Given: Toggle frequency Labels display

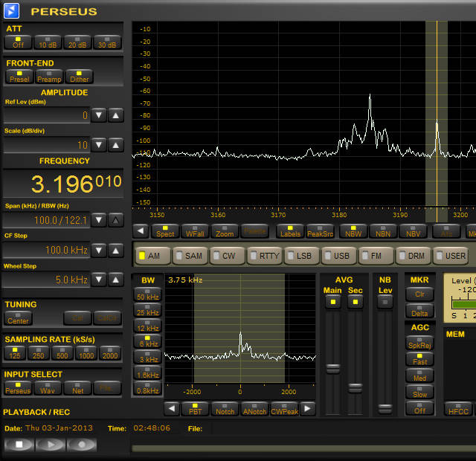Looking at the screenshot, I should pos(290,231).
